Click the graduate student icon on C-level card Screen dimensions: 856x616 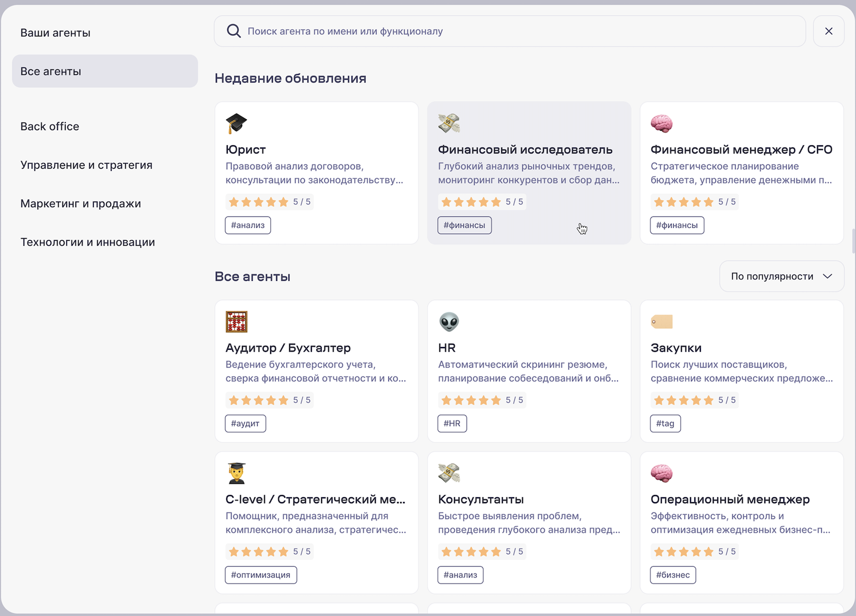236,473
